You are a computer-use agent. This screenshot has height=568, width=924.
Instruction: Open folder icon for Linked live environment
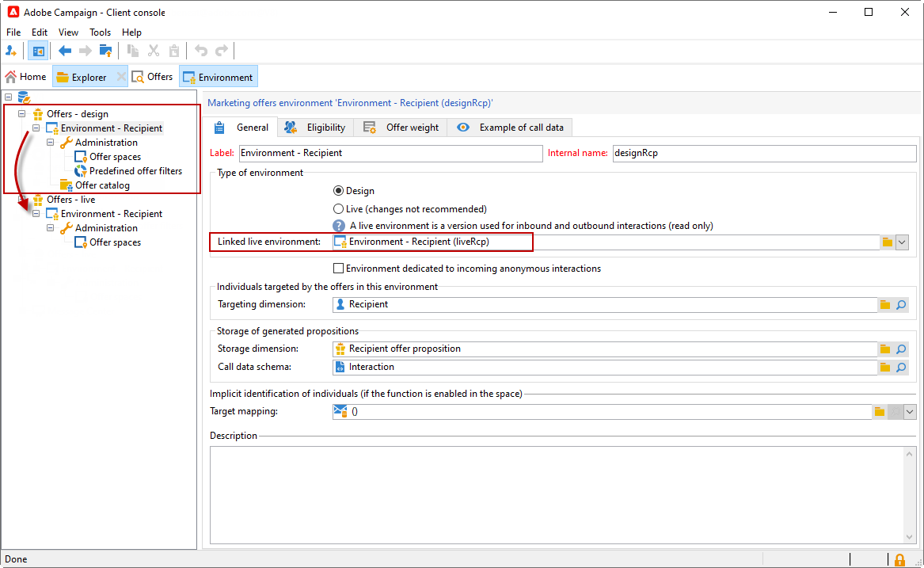tap(887, 242)
